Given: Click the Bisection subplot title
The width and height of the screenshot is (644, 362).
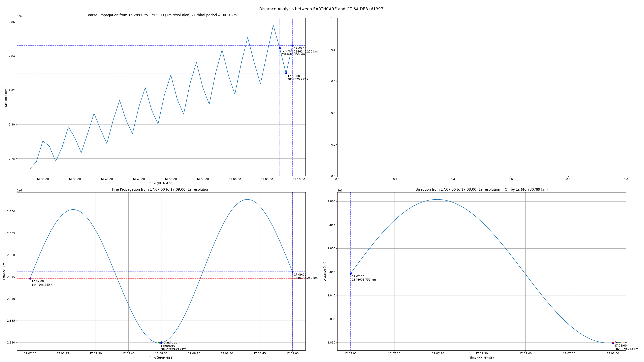Looking at the screenshot, I should point(482,190).
